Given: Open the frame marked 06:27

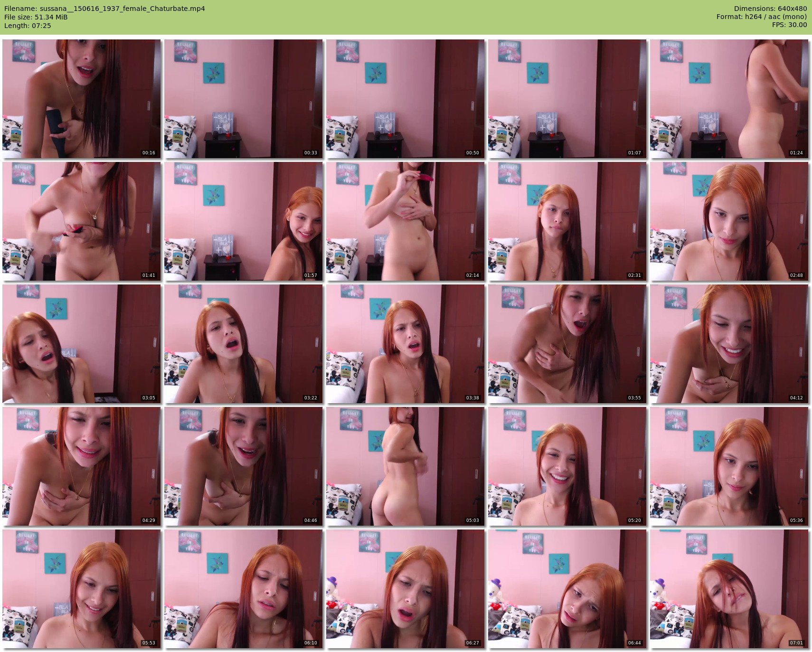Looking at the screenshot, I should coord(405,589).
